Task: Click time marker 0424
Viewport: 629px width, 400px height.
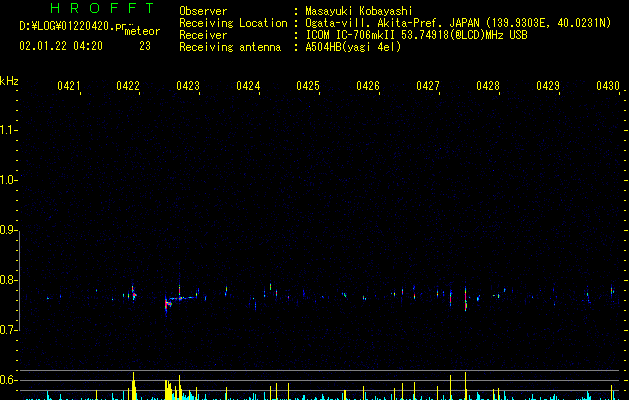Action: point(248,86)
